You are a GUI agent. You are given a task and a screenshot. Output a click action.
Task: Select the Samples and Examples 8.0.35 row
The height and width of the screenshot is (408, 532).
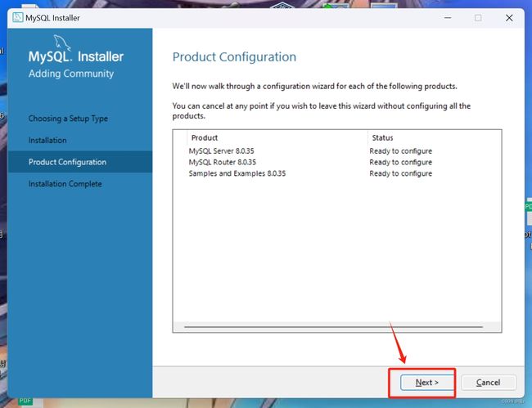[x=337, y=173]
